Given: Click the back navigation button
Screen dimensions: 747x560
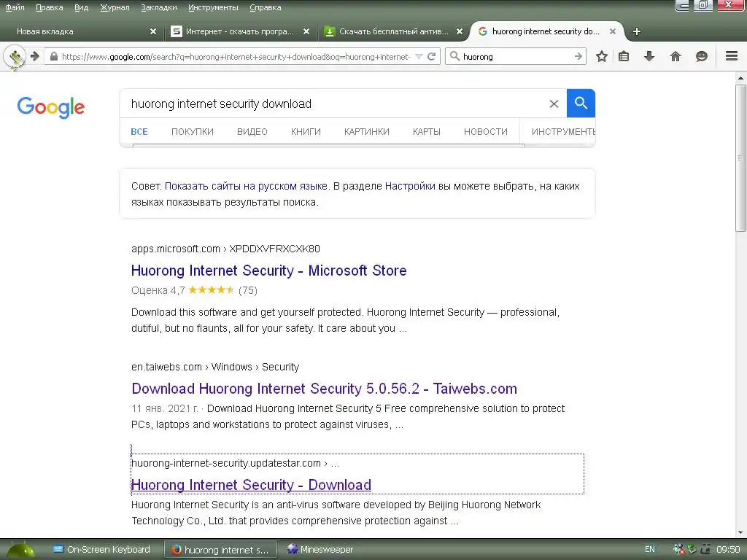Looking at the screenshot, I should 15,57.
